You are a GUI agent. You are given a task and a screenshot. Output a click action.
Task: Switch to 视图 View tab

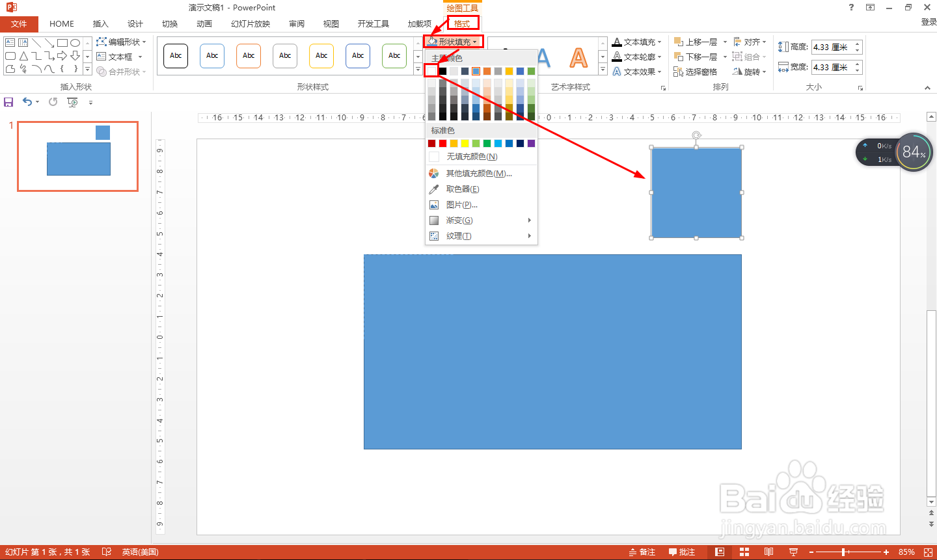(331, 24)
